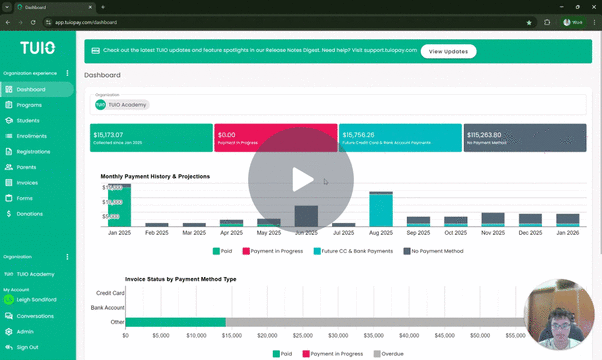Viewport: 602px width, 360px height.
Task: Select the Dashboard menu item
Action: tap(37, 89)
